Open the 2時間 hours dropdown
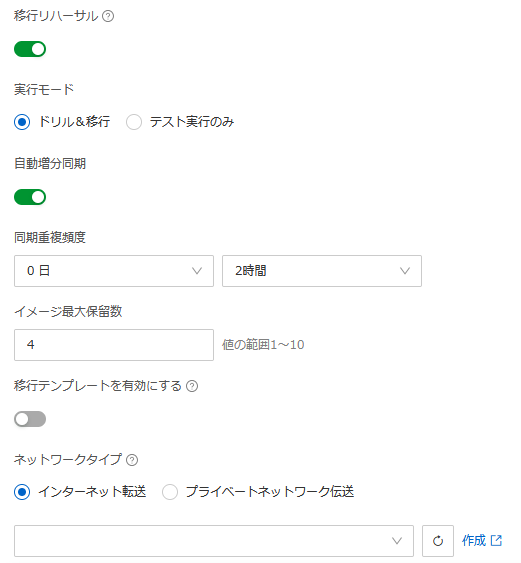The height and width of the screenshot is (563, 521). (x=322, y=271)
